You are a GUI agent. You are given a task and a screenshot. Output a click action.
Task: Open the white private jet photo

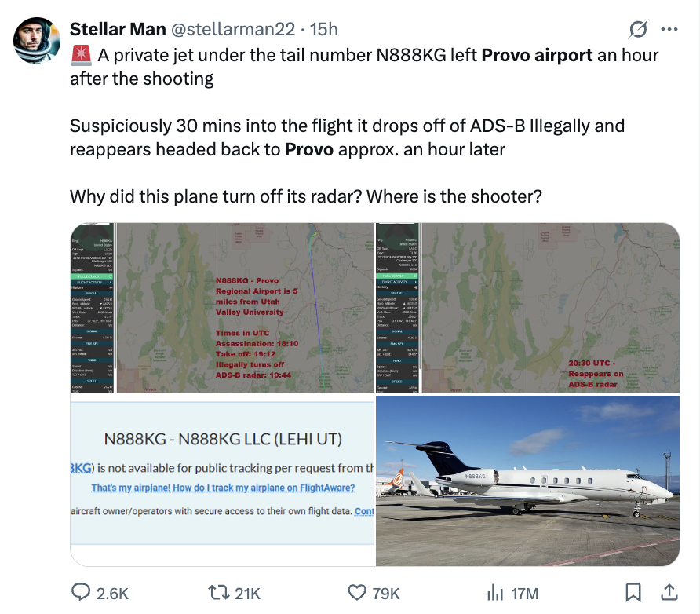[x=527, y=481]
